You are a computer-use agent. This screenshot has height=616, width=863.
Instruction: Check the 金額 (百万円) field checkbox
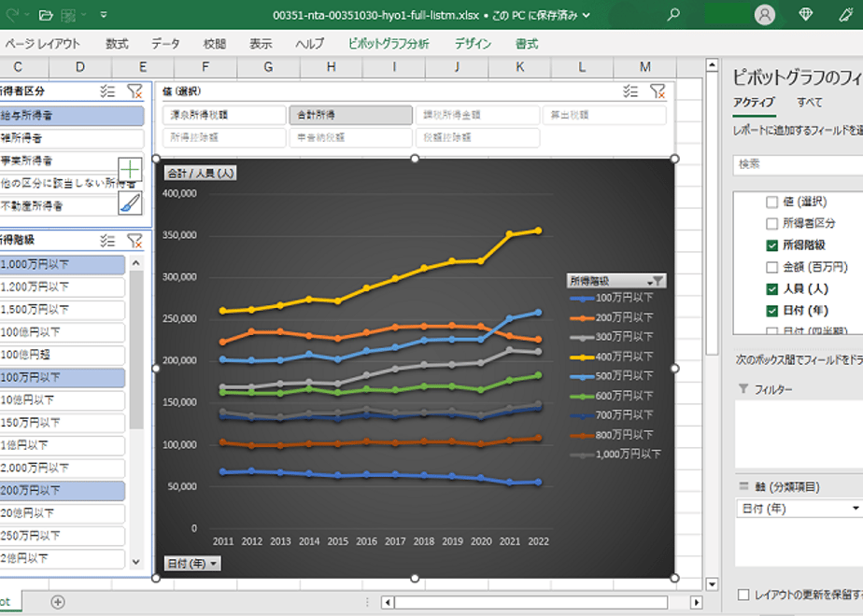[771, 267]
